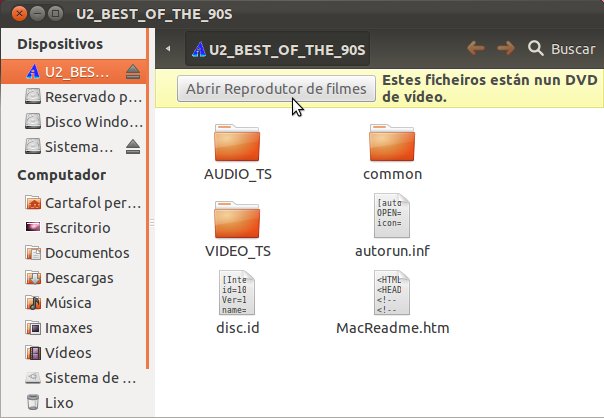Click the sidebar pane resize handle
The width and height of the screenshot is (604, 418).
pos(152,223)
